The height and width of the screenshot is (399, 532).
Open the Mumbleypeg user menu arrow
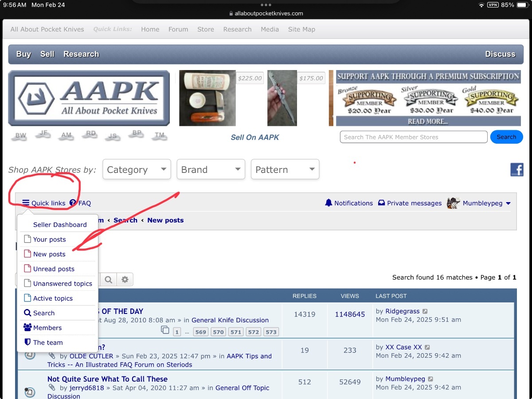pyautogui.click(x=508, y=203)
